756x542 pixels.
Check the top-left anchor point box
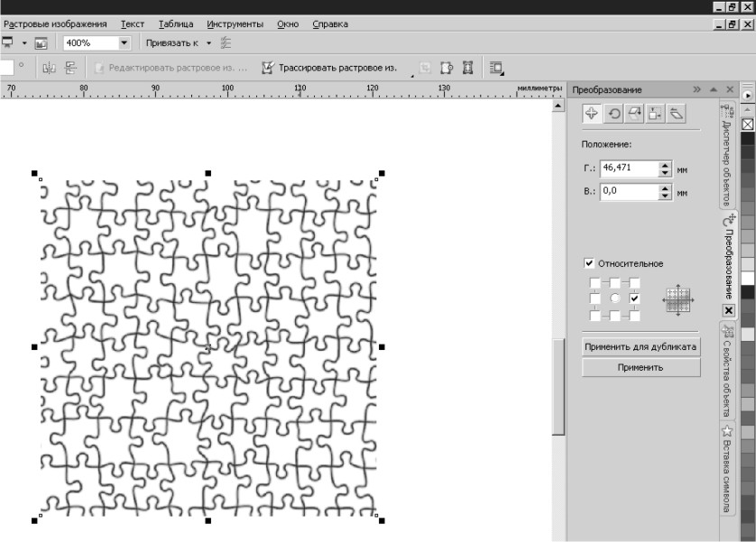[x=595, y=283]
